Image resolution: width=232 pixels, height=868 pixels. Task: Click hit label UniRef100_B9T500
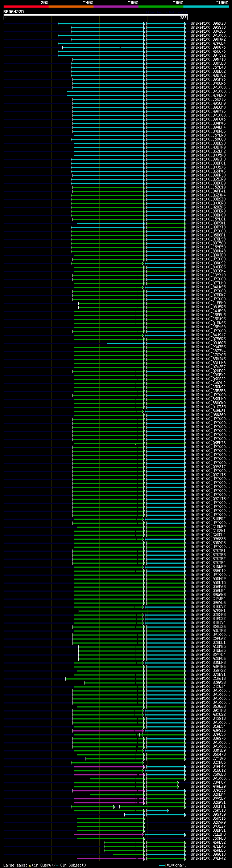(208, 243)
